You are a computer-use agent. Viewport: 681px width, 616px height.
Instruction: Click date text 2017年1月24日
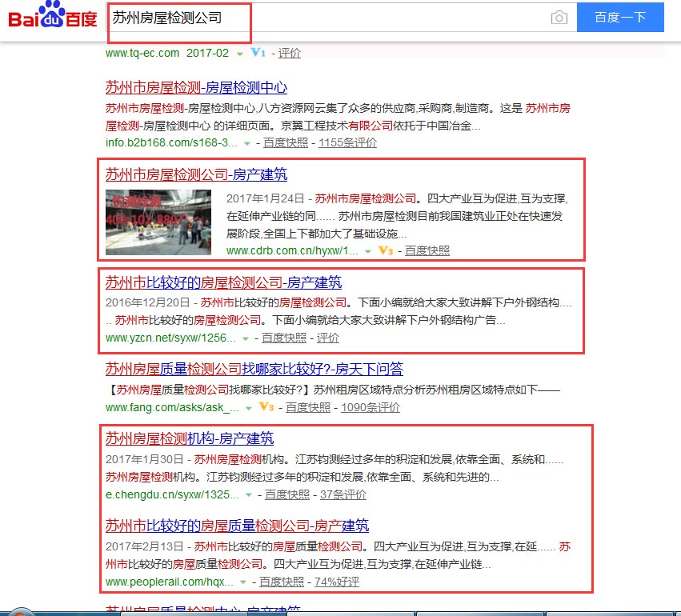point(265,198)
